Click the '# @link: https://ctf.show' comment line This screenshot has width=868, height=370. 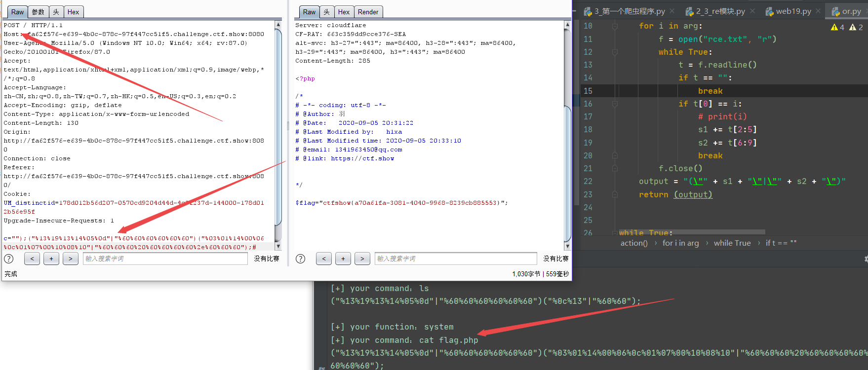coord(345,158)
